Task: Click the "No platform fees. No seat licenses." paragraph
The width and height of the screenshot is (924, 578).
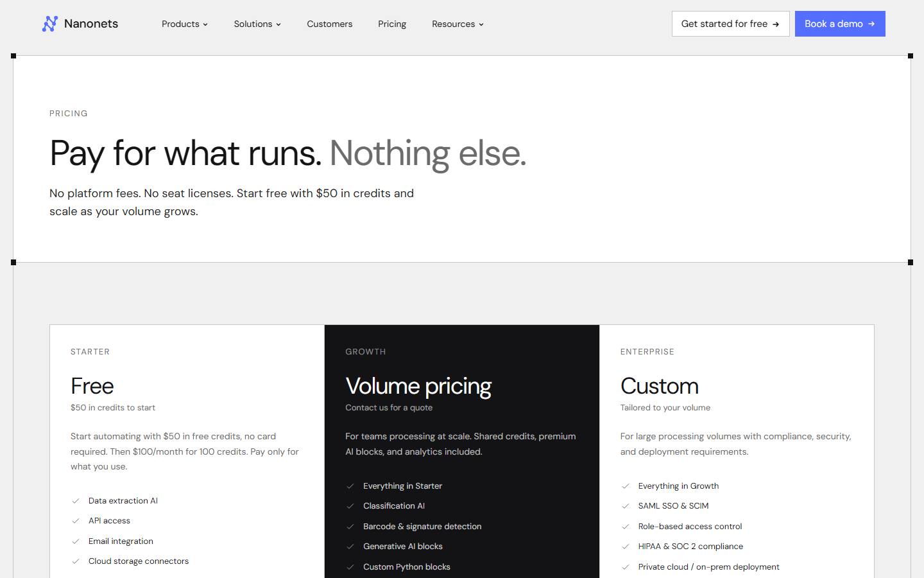Action: click(x=232, y=202)
